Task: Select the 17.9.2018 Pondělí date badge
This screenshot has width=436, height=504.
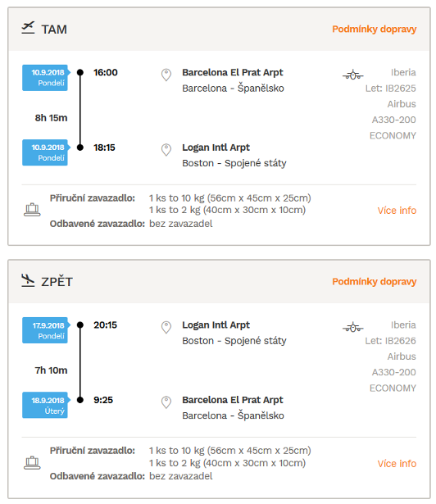Action: 45,330
